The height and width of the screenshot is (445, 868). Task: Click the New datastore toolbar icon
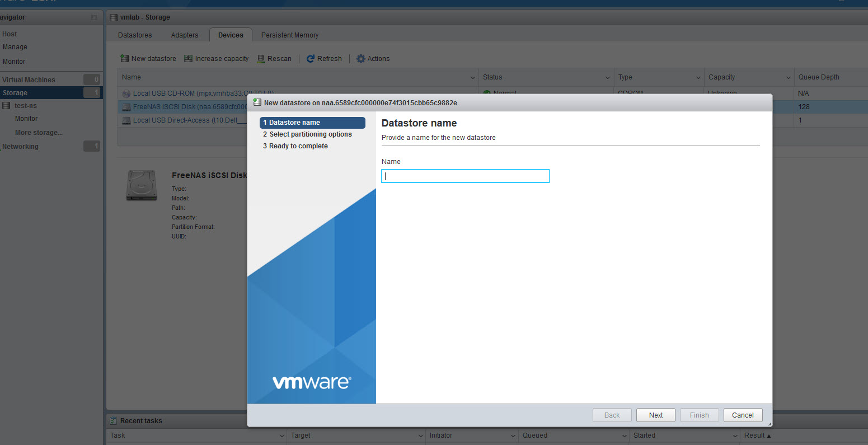point(125,59)
